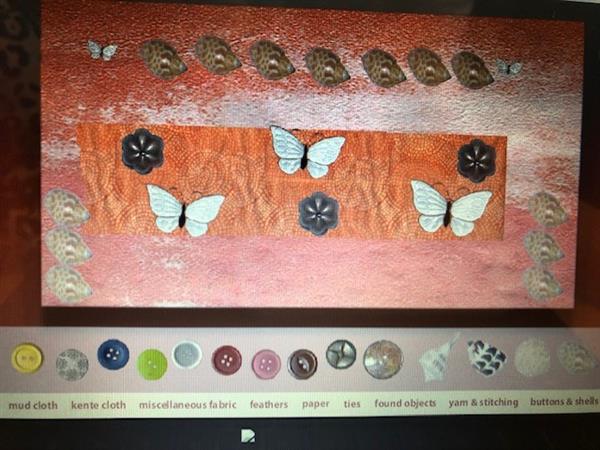
Task: Select the bottom pale shell on the right edge
Action: click(542, 283)
